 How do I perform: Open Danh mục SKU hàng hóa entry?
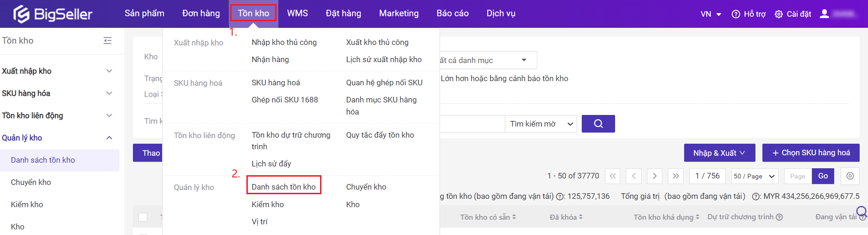pyautogui.click(x=381, y=106)
